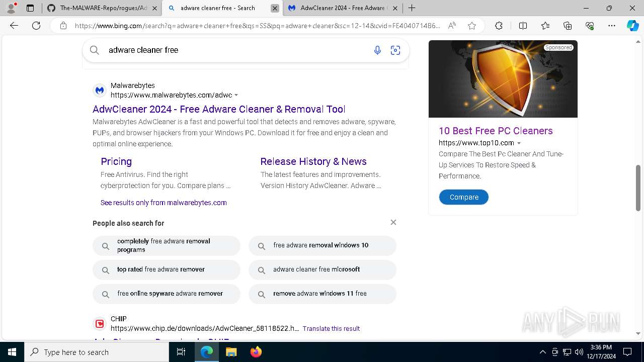Open Release History & News sublink
644x362 pixels.
[313, 161]
